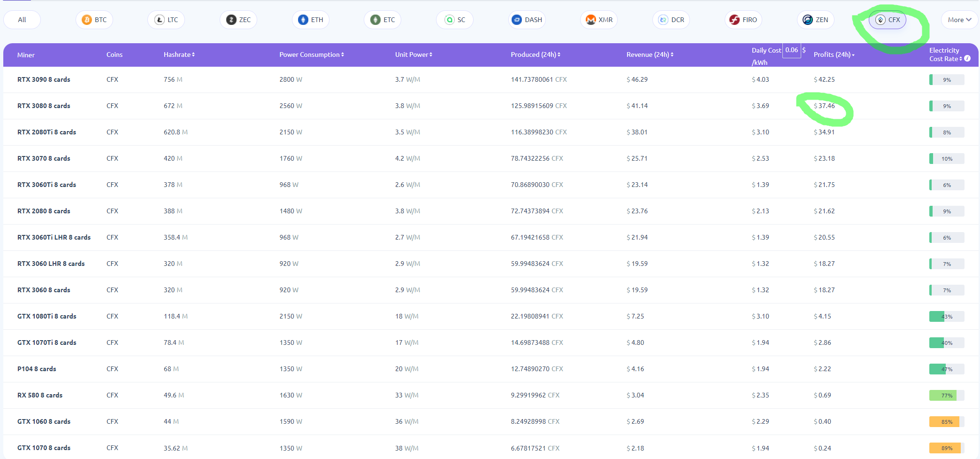Filter miners by DASH label

click(534, 20)
